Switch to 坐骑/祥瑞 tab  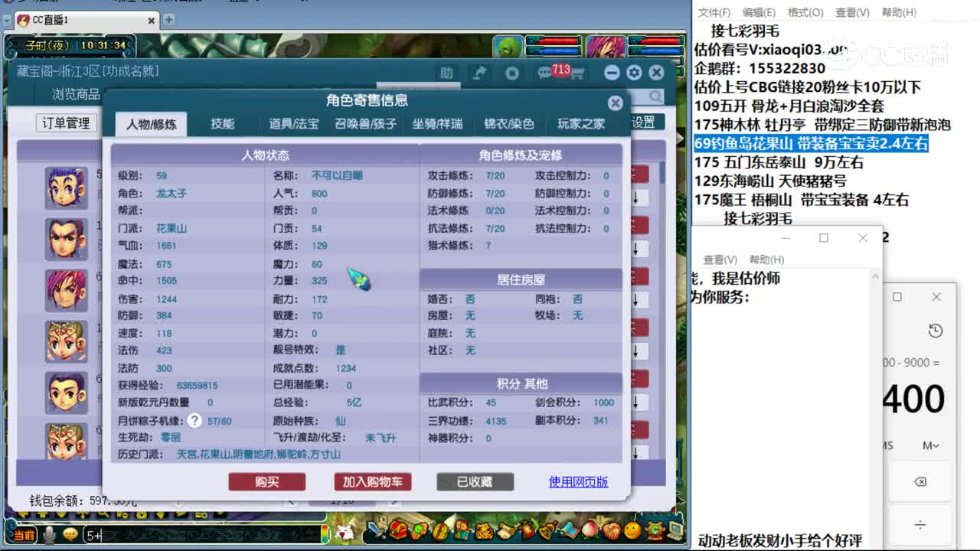pyautogui.click(x=437, y=123)
